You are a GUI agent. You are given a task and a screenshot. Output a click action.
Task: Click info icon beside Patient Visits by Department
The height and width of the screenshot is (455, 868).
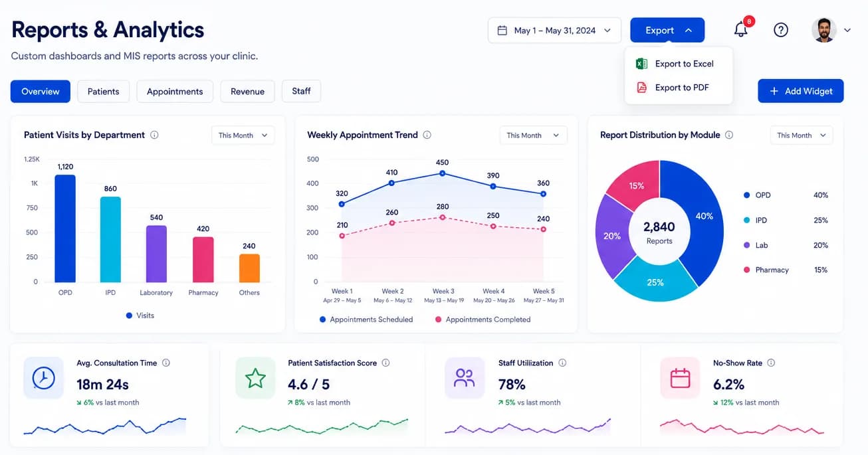pos(154,135)
